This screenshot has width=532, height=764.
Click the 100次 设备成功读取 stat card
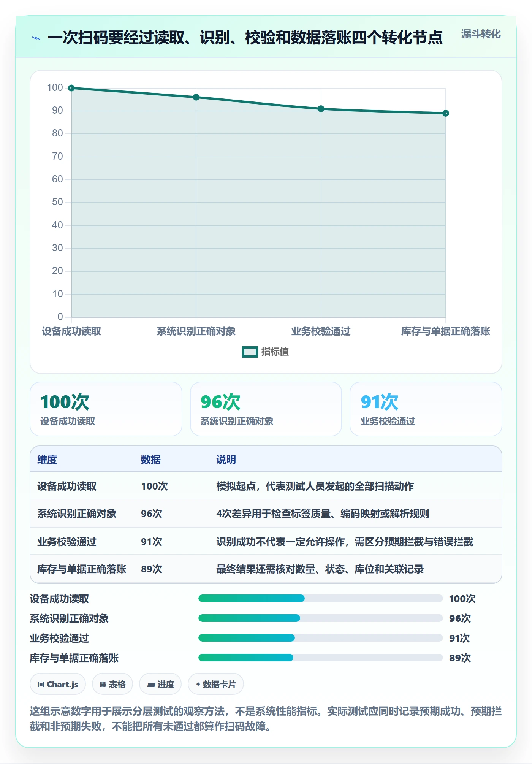(106, 409)
